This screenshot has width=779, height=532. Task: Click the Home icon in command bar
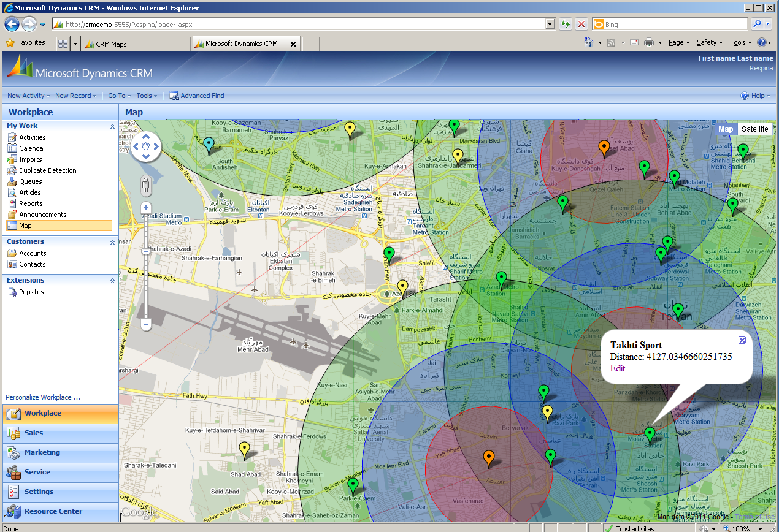tap(589, 43)
